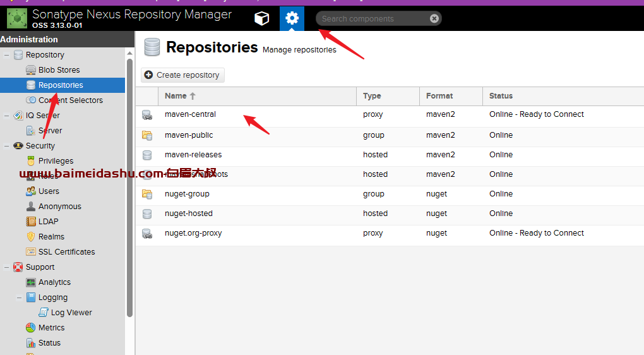Click the Analytics chart icon
Image resolution: width=644 pixels, height=355 pixels.
(31, 283)
